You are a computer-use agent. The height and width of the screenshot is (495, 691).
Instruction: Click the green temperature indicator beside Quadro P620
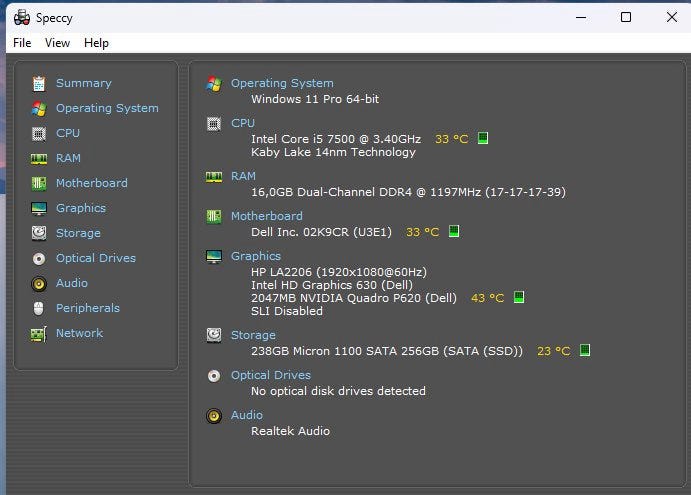coord(519,297)
